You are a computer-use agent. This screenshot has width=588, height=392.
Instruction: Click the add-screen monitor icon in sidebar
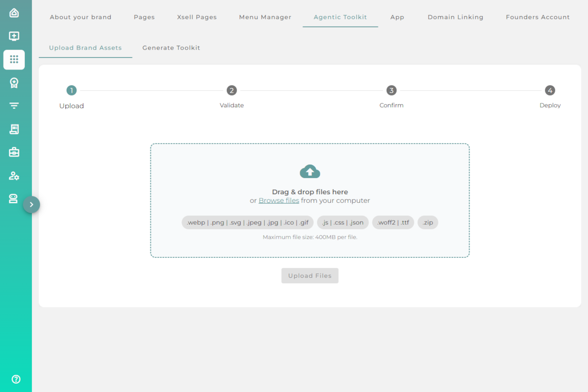pos(14,36)
